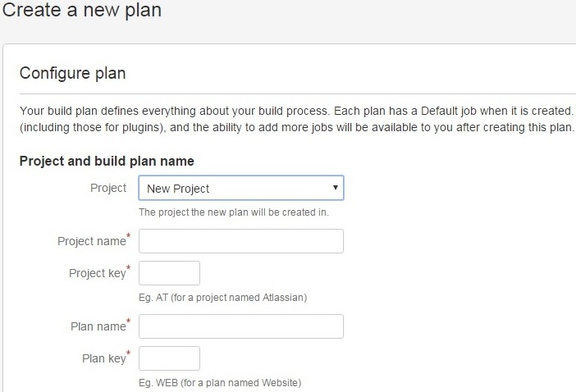
Task: Click into the Project key field
Action: [x=169, y=273]
